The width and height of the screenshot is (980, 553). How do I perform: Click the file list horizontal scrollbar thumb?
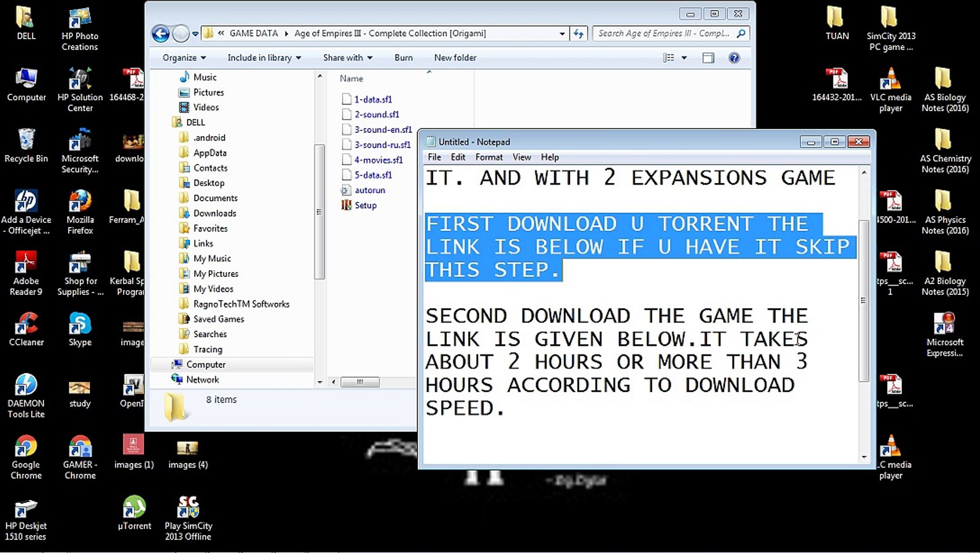(360, 382)
